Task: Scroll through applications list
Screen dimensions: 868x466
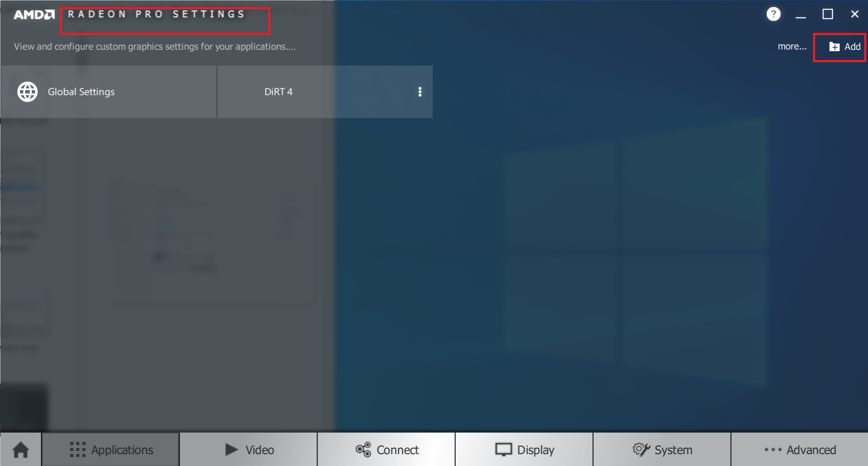Action: tap(789, 47)
